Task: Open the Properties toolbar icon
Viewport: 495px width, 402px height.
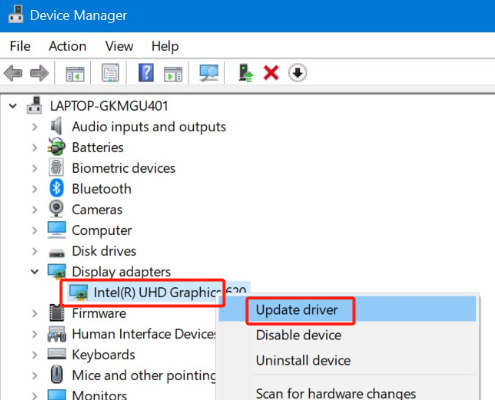Action: 110,73
